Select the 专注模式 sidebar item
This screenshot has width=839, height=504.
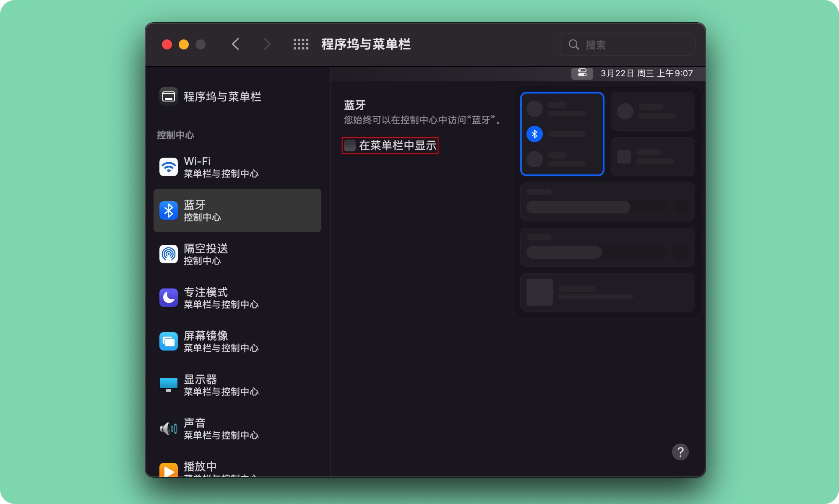(x=237, y=298)
